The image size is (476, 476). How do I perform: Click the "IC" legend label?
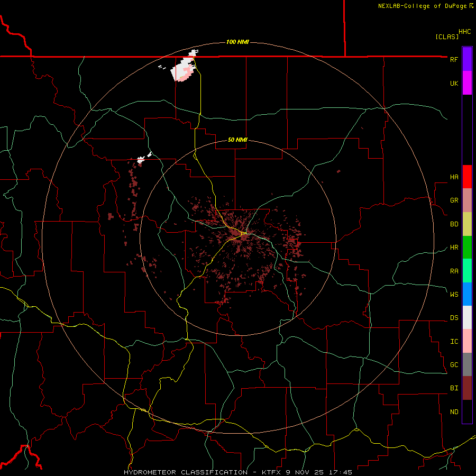pos(454,342)
